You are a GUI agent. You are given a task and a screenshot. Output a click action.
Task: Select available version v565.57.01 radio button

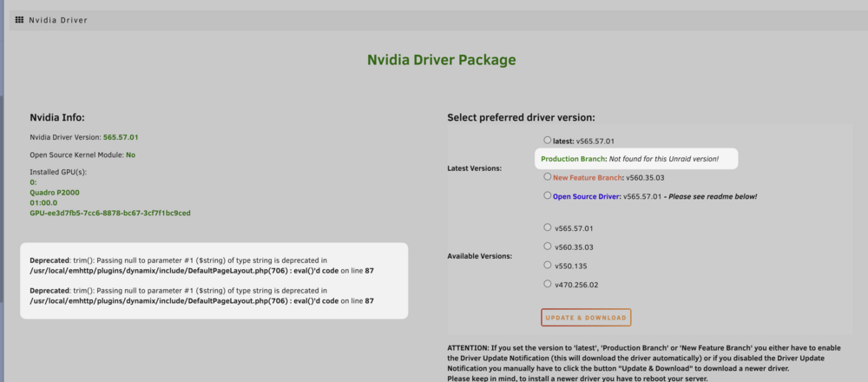click(x=548, y=227)
